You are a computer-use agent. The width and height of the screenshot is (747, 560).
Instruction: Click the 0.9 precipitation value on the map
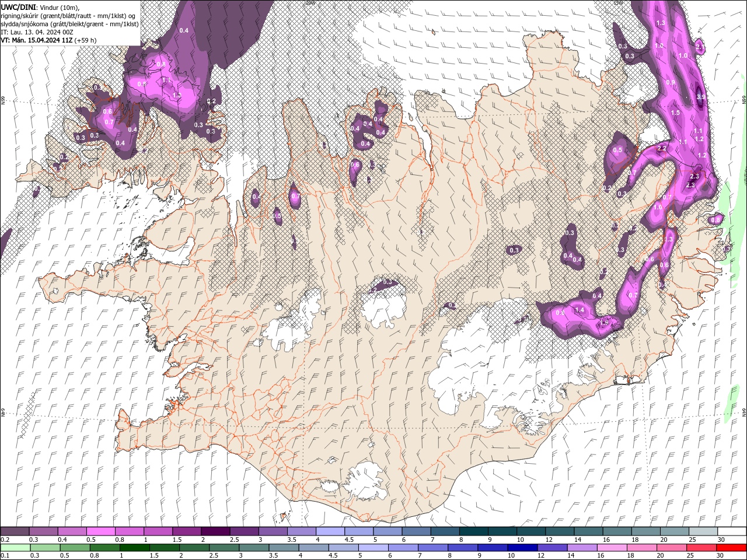click(671, 82)
